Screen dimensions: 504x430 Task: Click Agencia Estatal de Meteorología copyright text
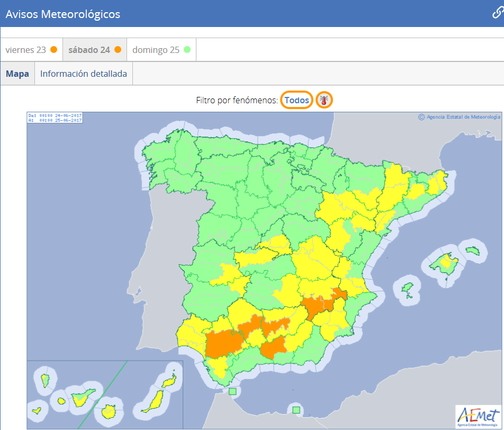(x=459, y=117)
